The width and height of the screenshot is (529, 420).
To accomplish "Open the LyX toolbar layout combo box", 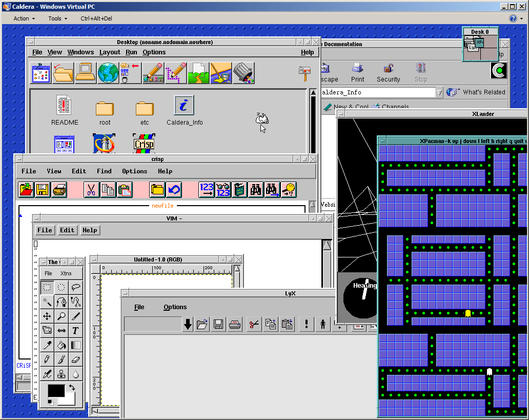I will click(153, 324).
